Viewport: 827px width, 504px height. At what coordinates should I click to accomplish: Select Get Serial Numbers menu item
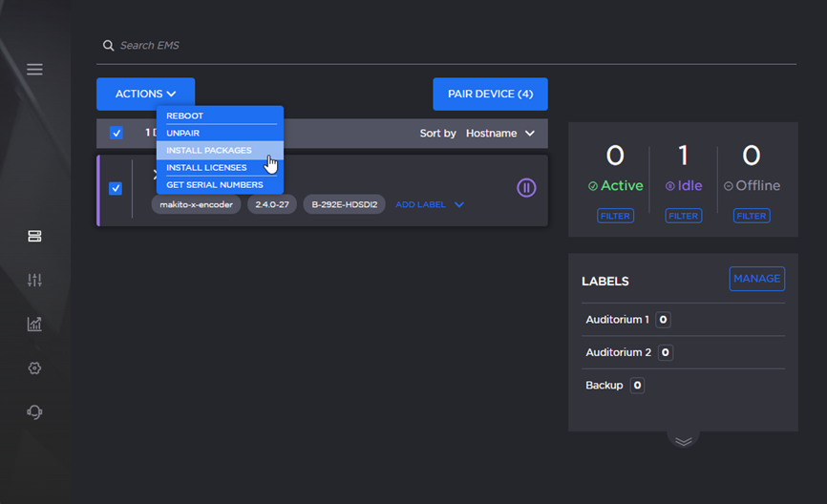coord(215,185)
